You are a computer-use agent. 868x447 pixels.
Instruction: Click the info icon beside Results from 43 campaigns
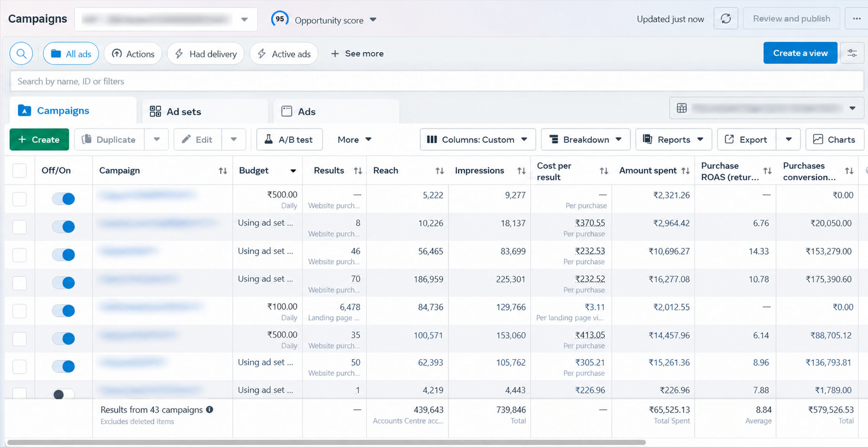click(209, 410)
